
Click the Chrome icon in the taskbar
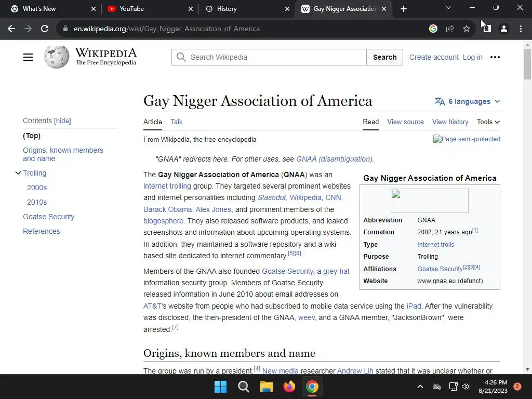pos(312,387)
